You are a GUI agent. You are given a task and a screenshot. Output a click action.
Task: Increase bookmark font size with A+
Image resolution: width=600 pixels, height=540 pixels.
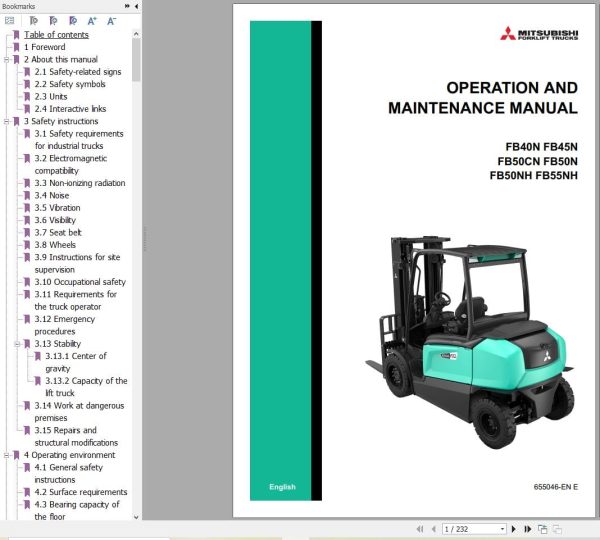tap(92, 21)
